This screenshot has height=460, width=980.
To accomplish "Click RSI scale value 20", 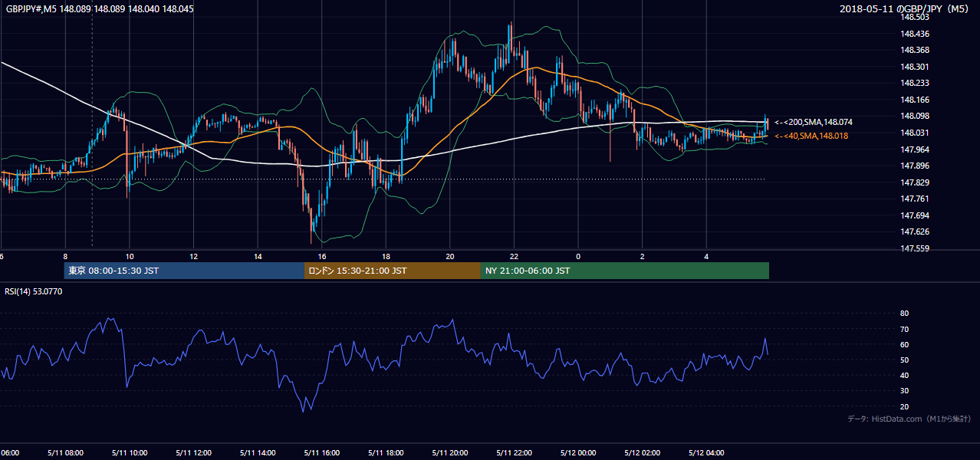I will (x=904, y=406).
